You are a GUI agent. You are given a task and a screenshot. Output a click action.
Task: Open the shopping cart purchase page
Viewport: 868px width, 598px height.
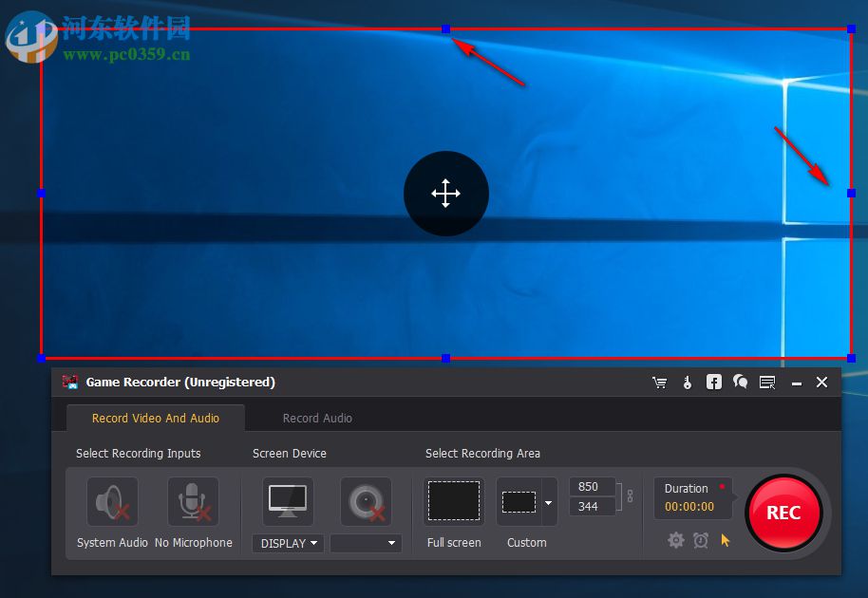click(660, 383)
